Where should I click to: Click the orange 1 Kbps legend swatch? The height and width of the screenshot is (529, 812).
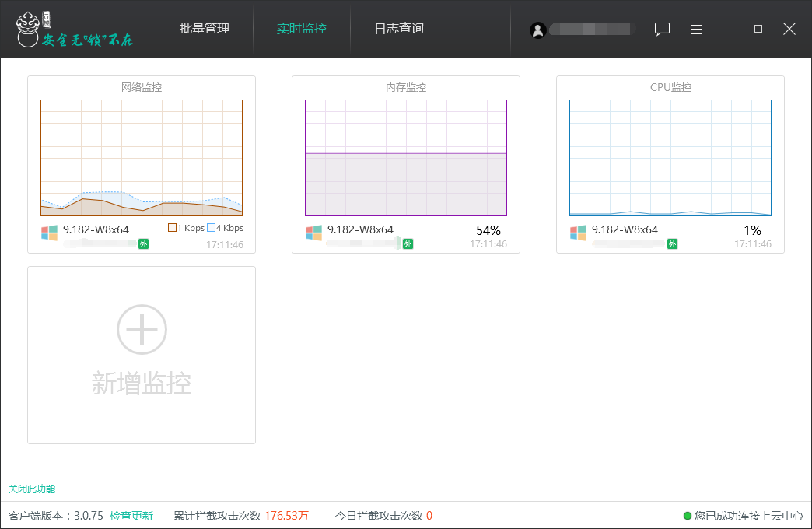[173, 228]
